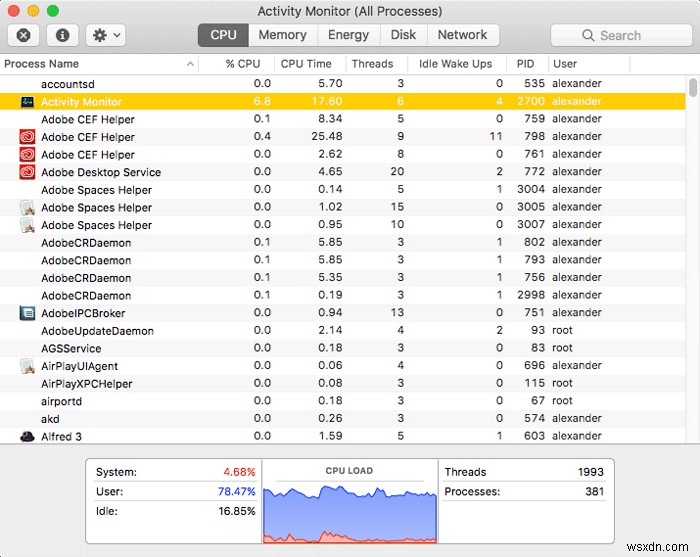Screen dimensions: 700x557
Task: Click the AirPlayUIAgent process icon
Action: point(28,366)
